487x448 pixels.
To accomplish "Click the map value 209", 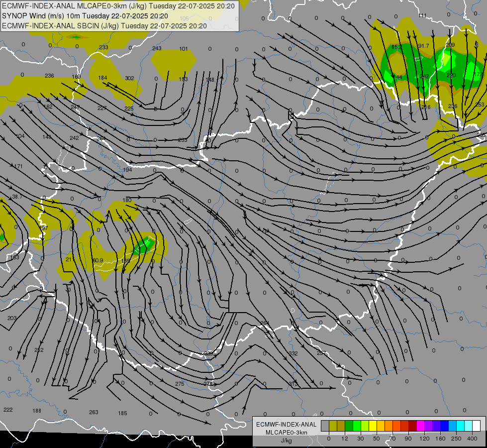I will [450, 45].
